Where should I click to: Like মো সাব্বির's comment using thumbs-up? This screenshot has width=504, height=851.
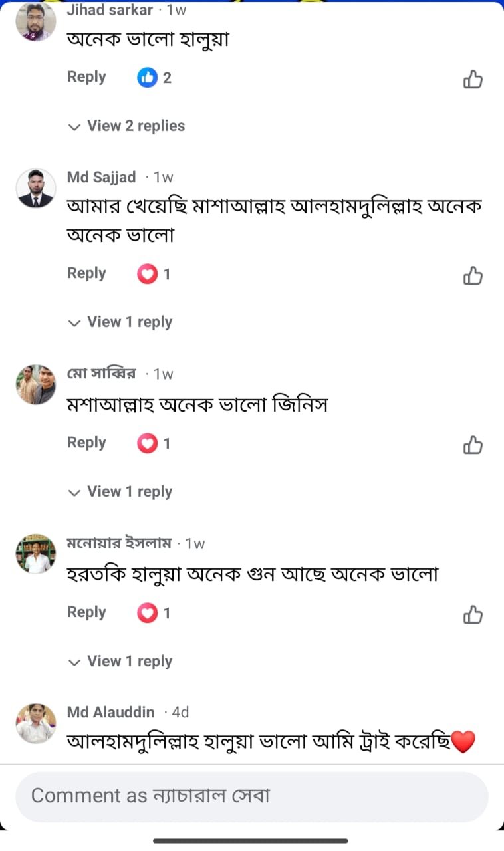(473, 445)
